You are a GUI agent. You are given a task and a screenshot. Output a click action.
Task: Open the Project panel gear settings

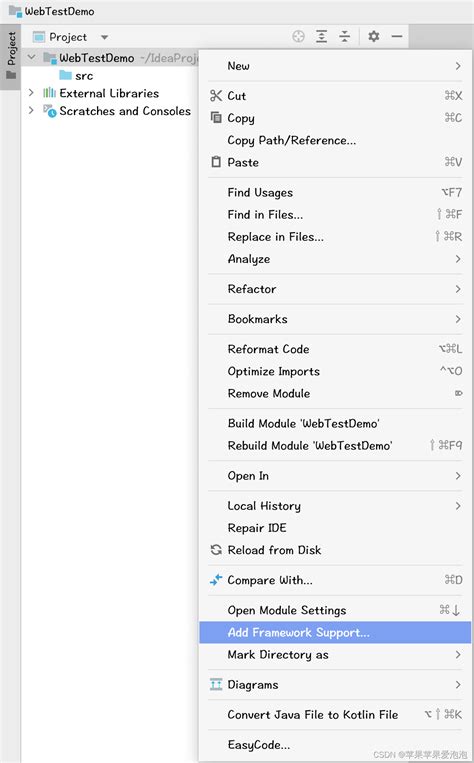373,36
